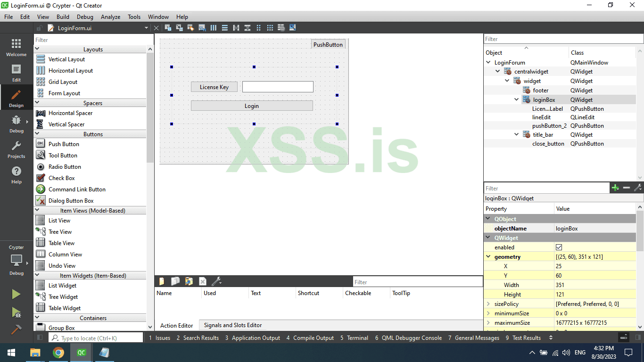Screen dimensions: 644x362
Task: Activate Edit Widgets mode in the form toolbar
Action: [x=168, y=28]
